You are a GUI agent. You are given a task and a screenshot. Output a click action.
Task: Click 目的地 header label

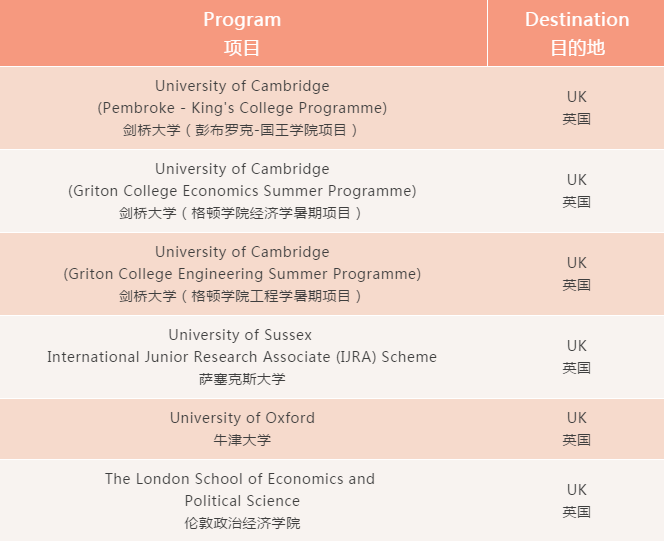pos(577,47)
